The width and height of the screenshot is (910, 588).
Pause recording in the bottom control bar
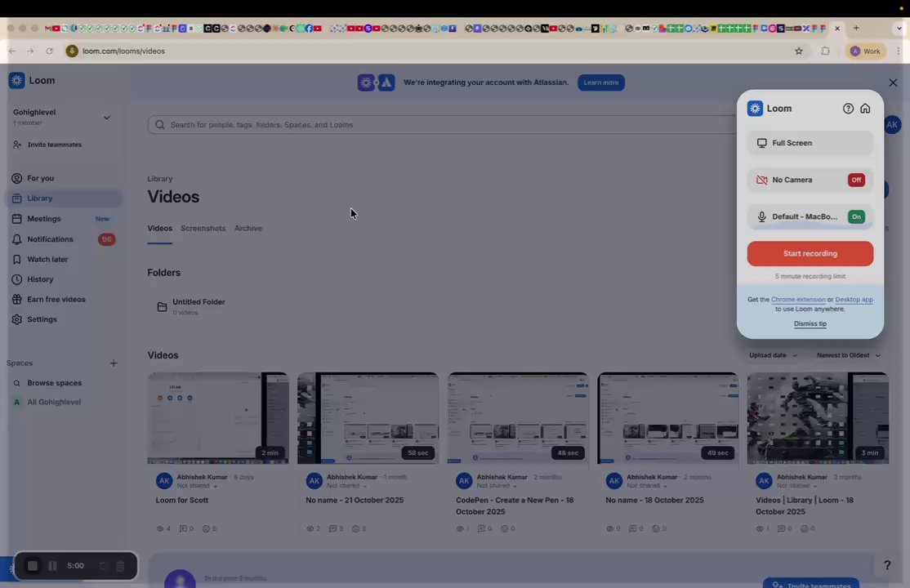pyautogui.click(x=52, y=566)
